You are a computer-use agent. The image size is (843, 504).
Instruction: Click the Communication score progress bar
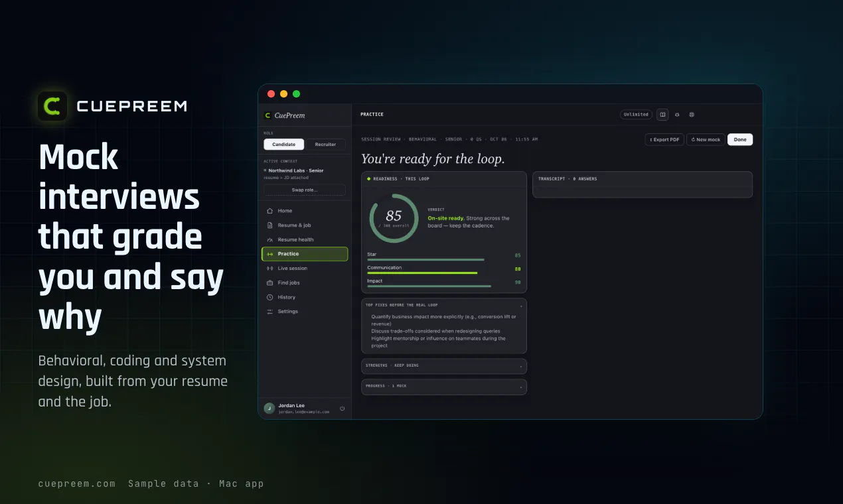coord(422,273)
